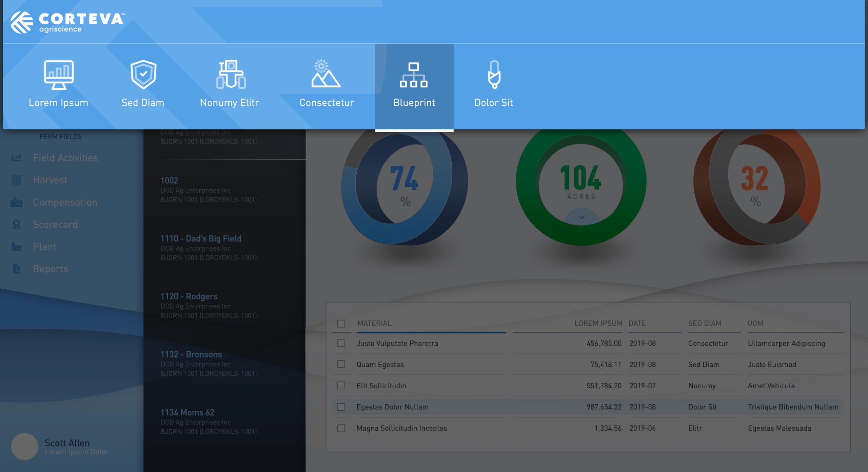Navigate to Plant section
Image resolution: width=868 pixels, height=472 pixels.
(45, 247)
